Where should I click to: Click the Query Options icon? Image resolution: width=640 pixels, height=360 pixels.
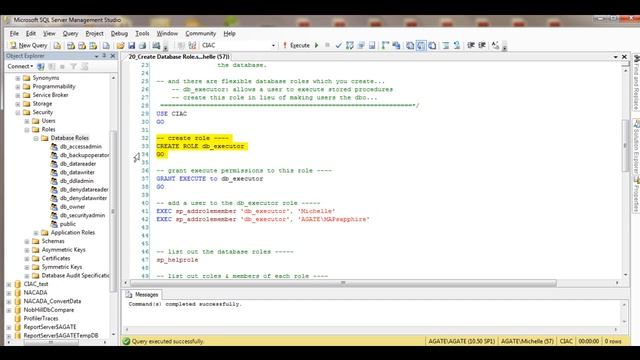361,45
